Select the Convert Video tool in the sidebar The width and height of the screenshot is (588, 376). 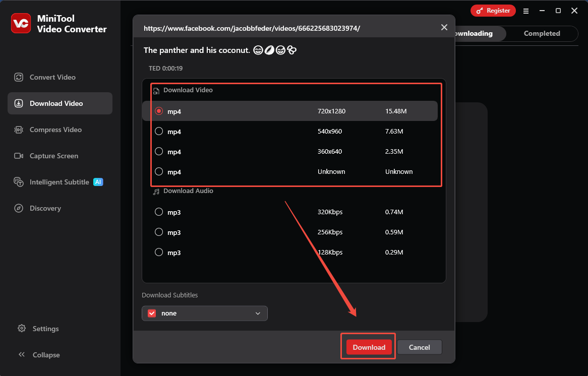[x=51, y=77]
